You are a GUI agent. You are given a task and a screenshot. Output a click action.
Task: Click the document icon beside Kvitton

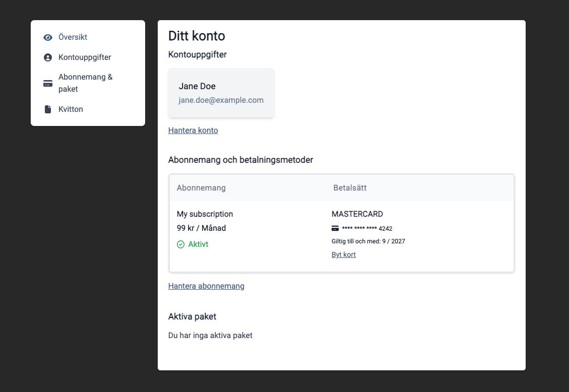tap(48, 109)
